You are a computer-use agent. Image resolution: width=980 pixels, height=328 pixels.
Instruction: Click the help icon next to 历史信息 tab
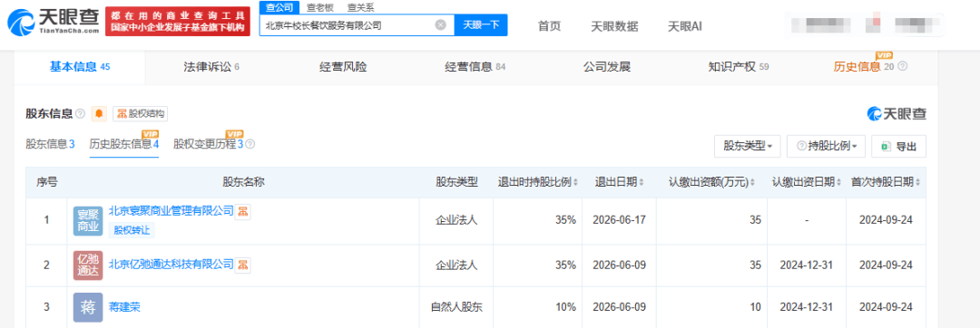pyautogui.click(x=902, y=67)
